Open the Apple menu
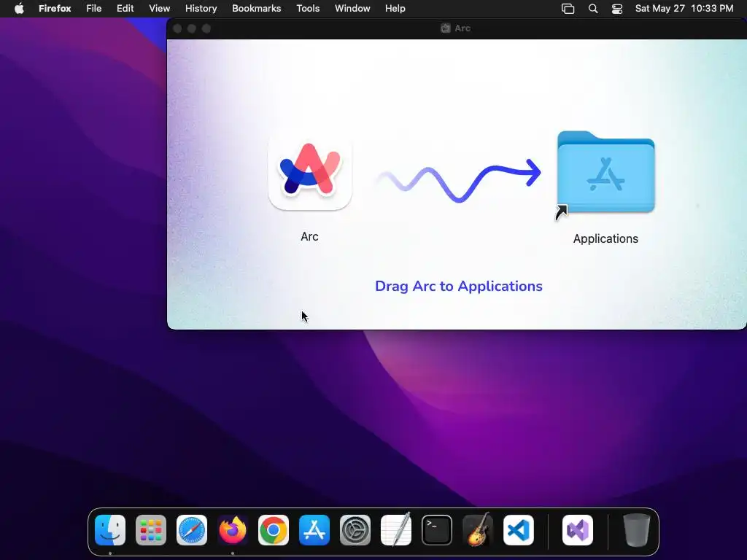747x560 pixels. (19, 9)
